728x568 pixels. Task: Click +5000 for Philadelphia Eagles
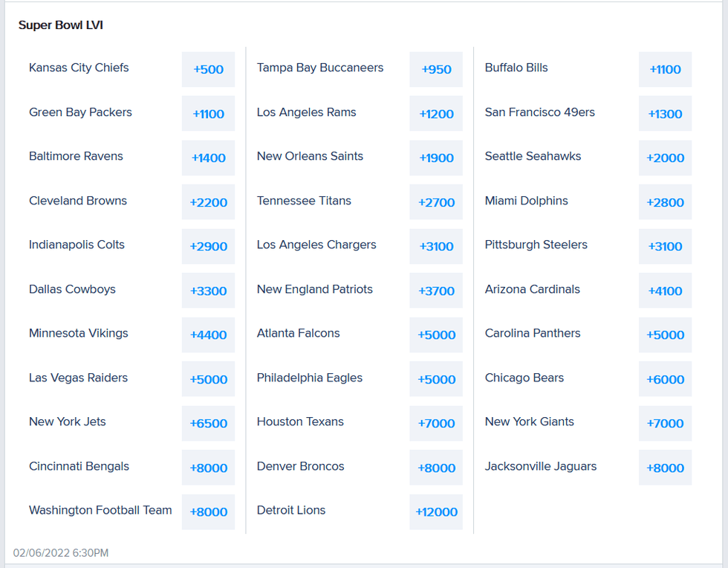point(436,378)
